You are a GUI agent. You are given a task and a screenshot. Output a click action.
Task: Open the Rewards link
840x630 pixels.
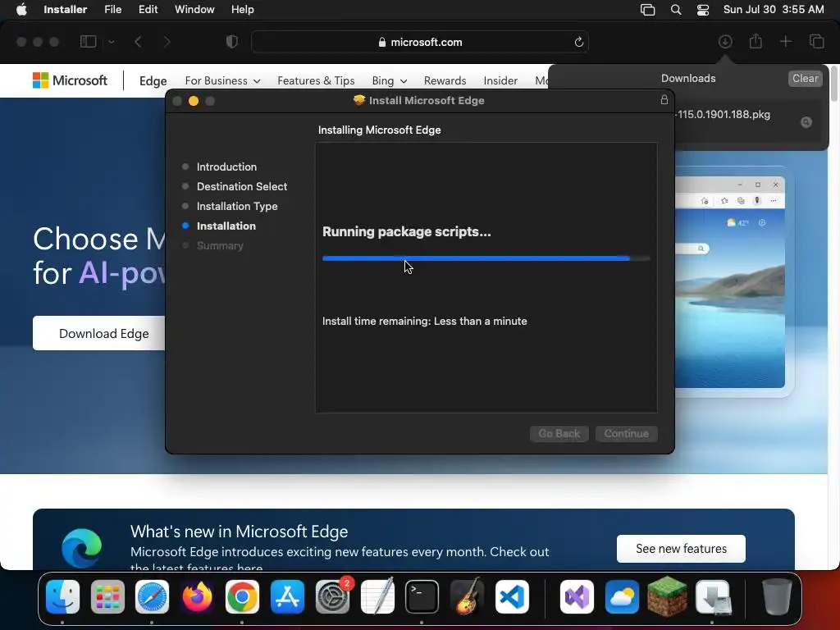tap(445, 81)
